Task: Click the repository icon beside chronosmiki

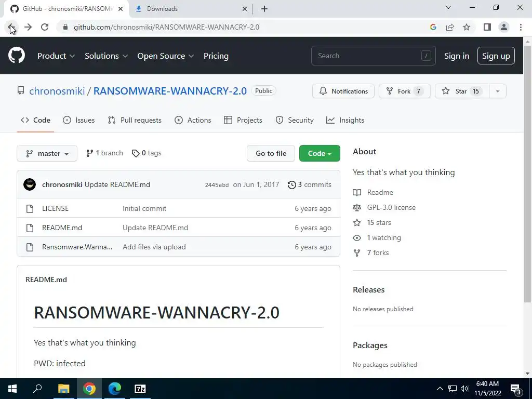Action: click(21, 90)
